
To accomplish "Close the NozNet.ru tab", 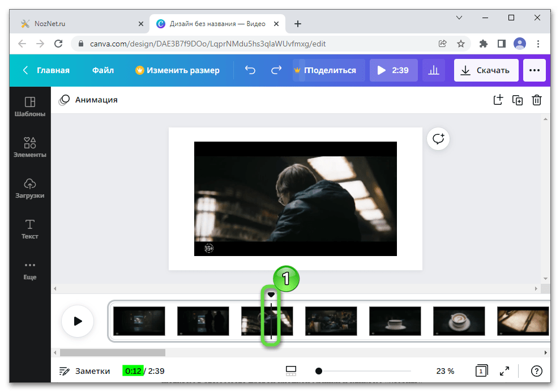I will point(141,24).
